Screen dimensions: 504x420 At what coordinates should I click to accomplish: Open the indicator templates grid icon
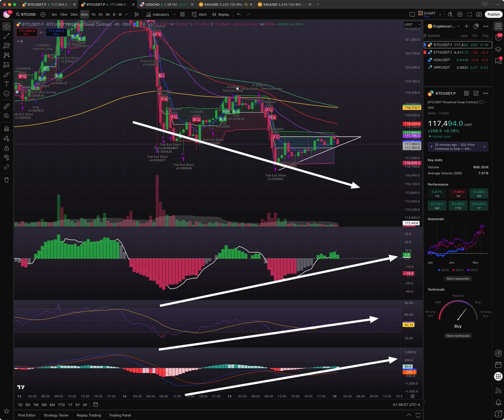(183, 14)
